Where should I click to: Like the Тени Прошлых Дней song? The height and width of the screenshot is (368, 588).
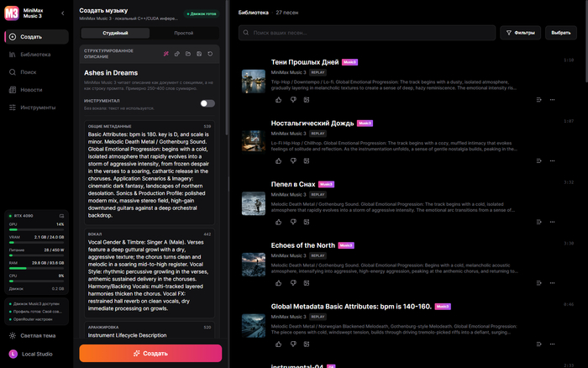(278, 100)
